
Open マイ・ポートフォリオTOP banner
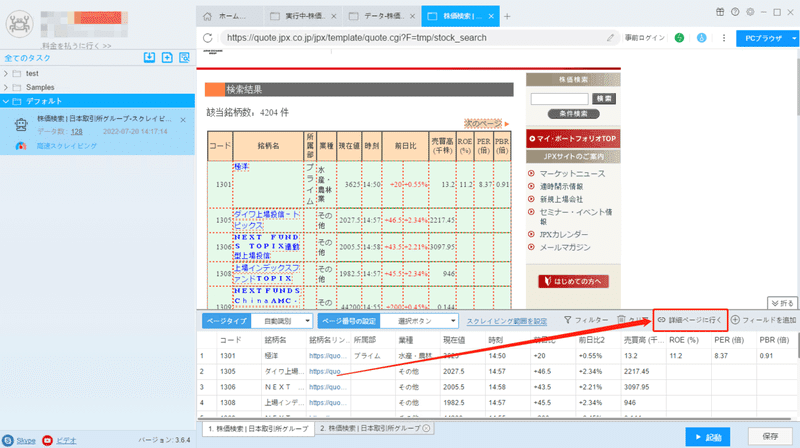click(573, 138)
